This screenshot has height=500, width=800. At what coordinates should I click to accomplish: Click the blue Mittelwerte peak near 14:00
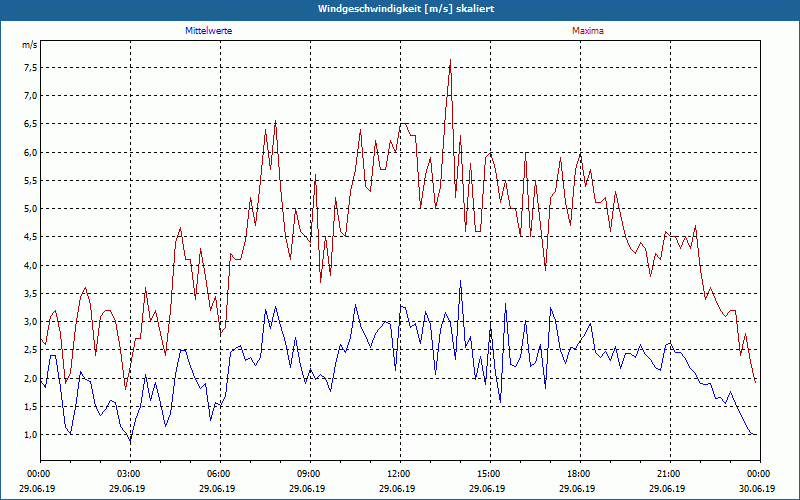coord(460,281)
